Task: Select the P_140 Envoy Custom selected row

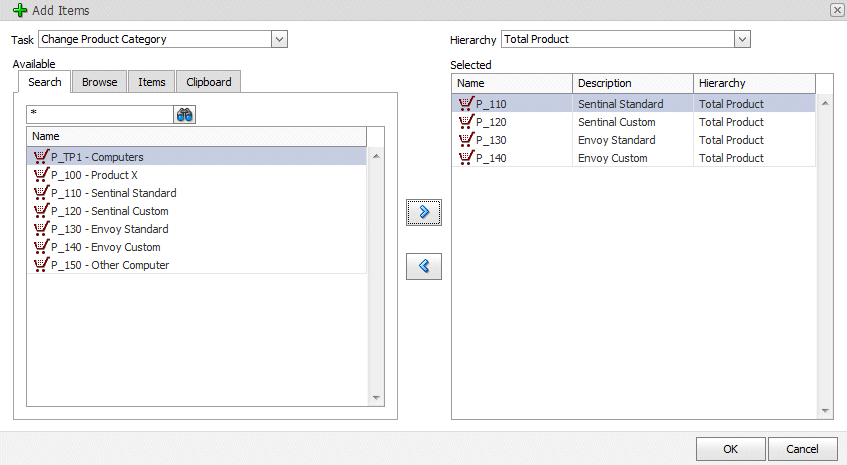Action: point(620,158)
